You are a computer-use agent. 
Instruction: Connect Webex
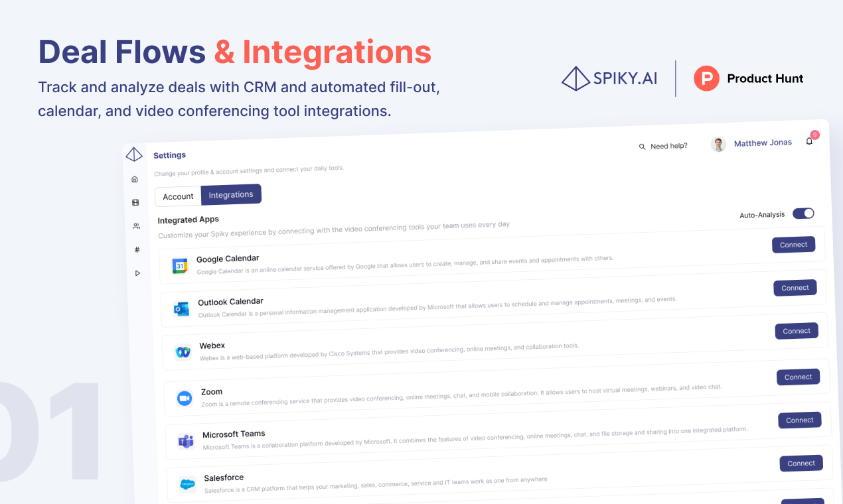[x=797, y=331]
